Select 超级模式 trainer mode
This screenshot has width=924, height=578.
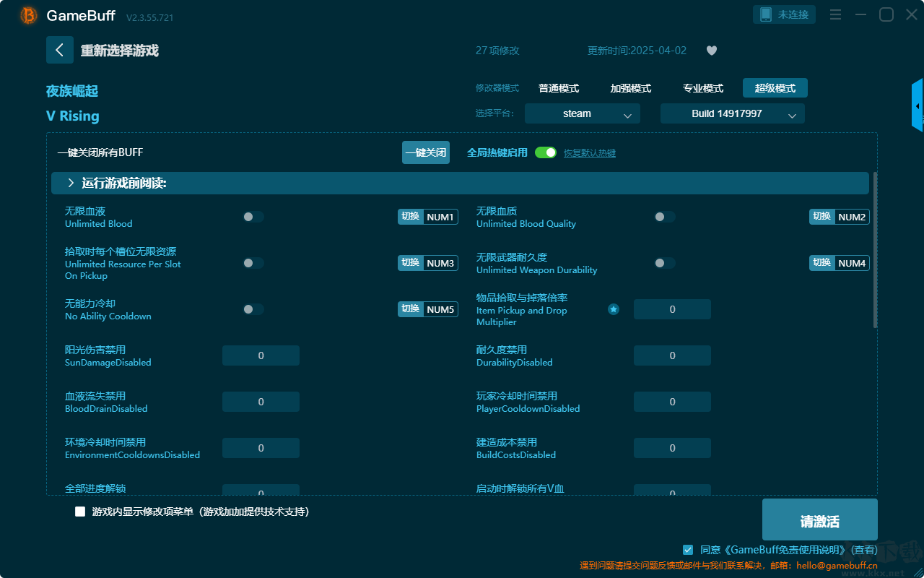pyautogui.click(x=775, y=88)
